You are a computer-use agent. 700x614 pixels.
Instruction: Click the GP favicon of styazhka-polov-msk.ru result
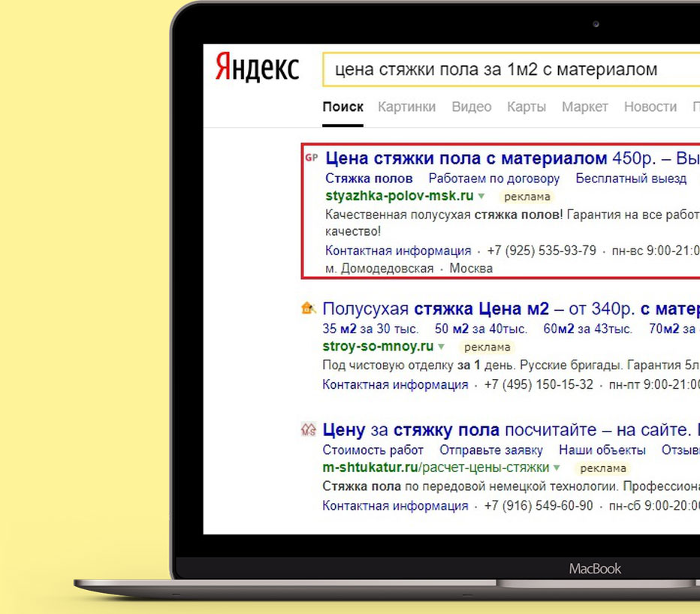pyautogui.click(x=311, y=158)
